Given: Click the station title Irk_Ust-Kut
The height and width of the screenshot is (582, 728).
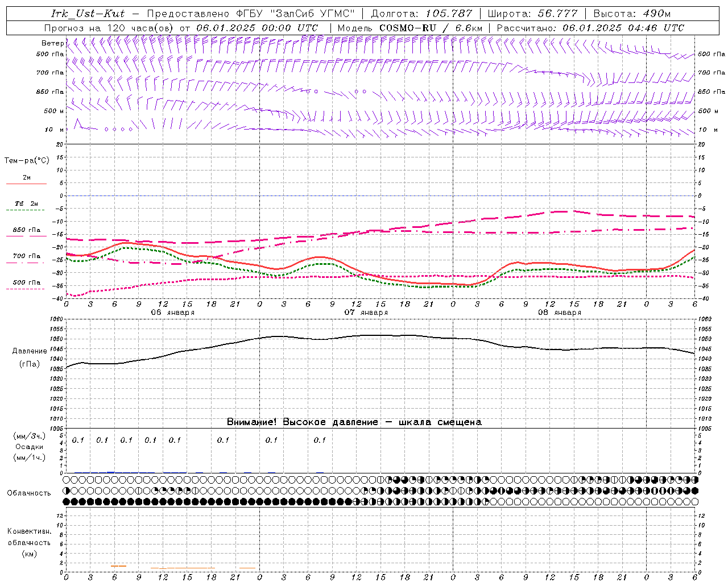Looking at the screenshot, I should 88,14.
